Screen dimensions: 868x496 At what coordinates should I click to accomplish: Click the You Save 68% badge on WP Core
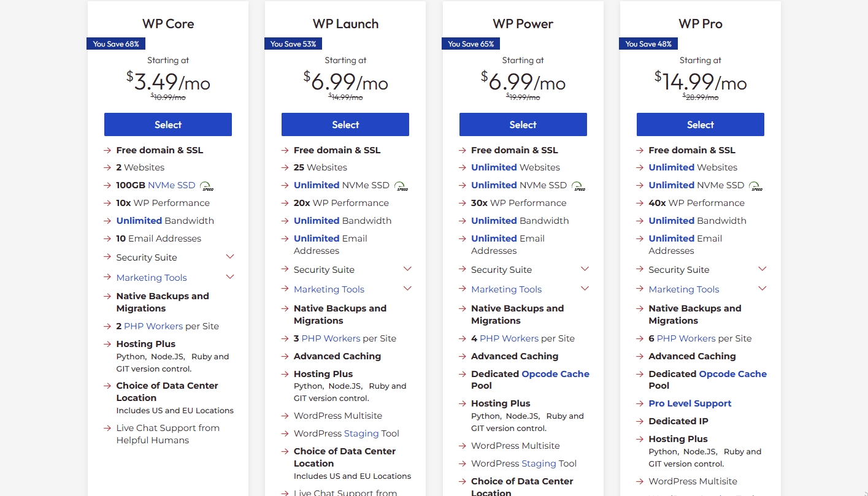(x=115, y=44)
